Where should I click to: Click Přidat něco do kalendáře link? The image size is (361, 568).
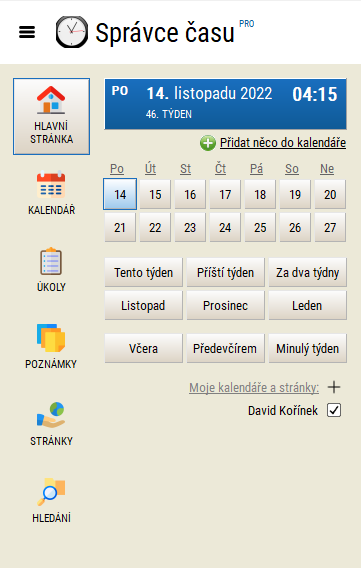283,143
